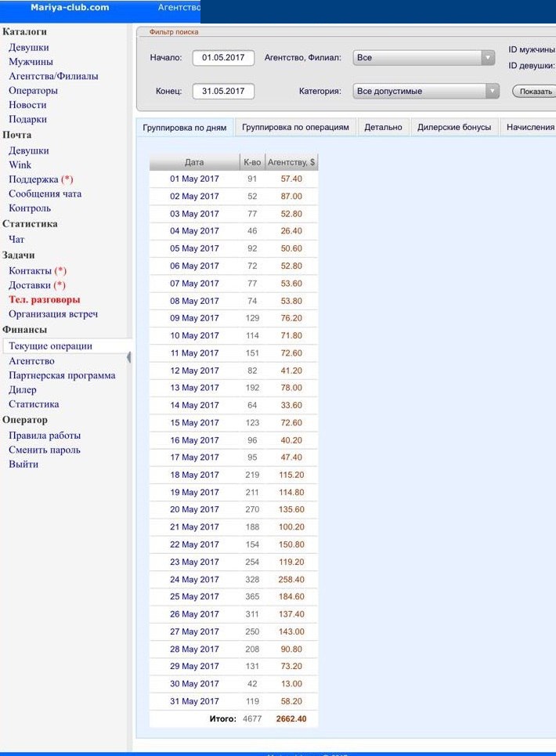This screenshot has height=756, width=556.
Task: Open the Агентство, Филиал dropdown
Action: (424, 58)
